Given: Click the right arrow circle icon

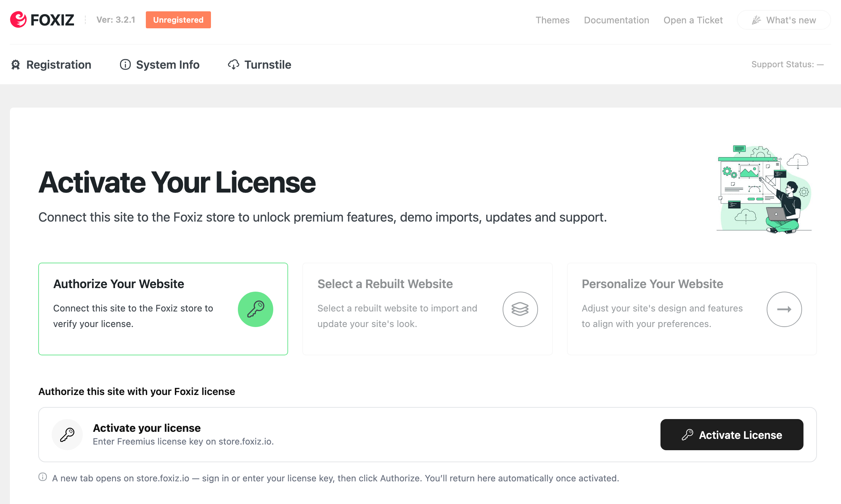Looking at the screenshot, I should pyautogui.click(x=784, y=309).
